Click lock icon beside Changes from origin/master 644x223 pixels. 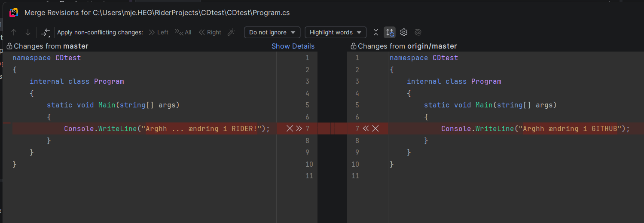354,46
